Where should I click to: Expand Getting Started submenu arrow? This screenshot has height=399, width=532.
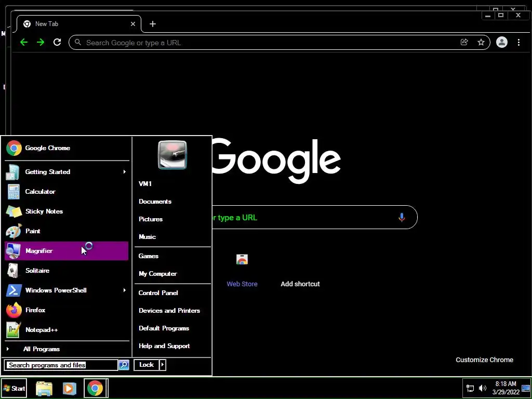[x=125, y=171]
